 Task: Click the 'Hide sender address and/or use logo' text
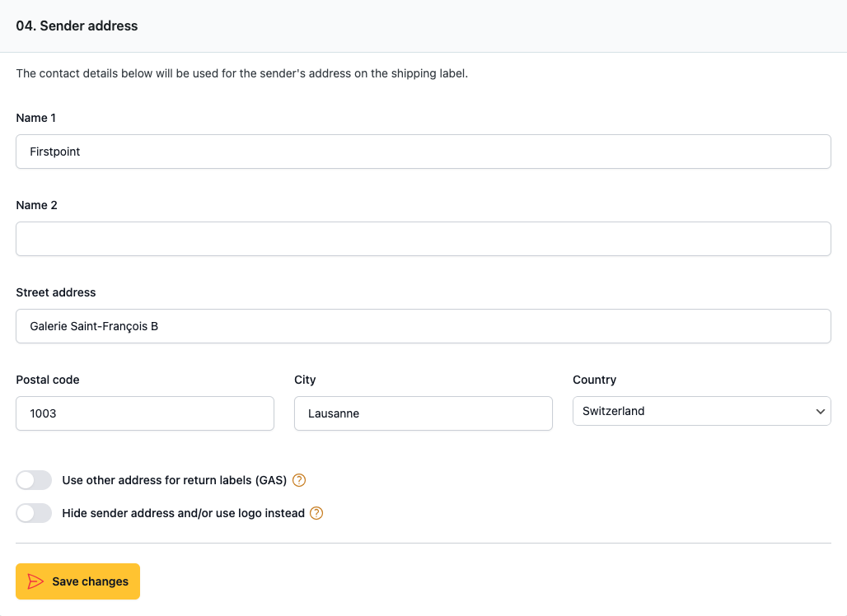183,513
